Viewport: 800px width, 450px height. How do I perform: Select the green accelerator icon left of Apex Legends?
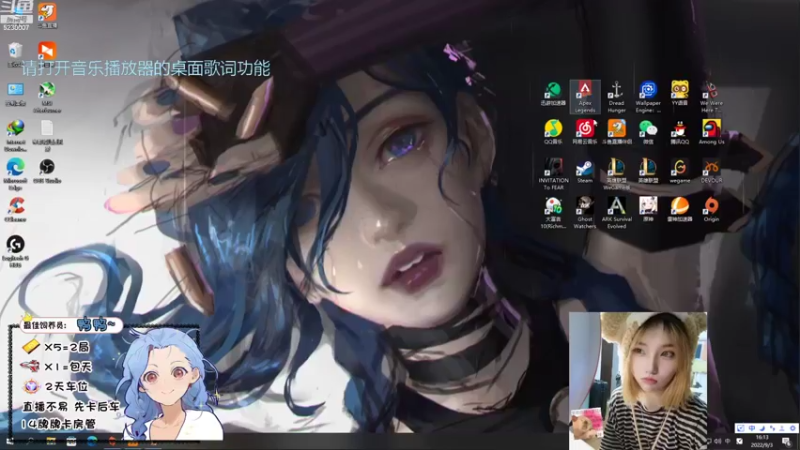(553, 93)
